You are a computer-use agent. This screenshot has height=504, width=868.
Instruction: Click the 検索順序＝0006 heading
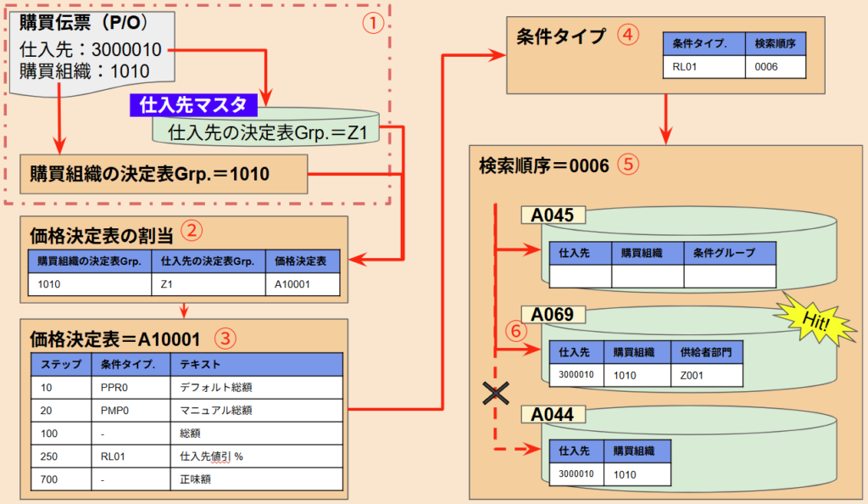coord(544,165)
